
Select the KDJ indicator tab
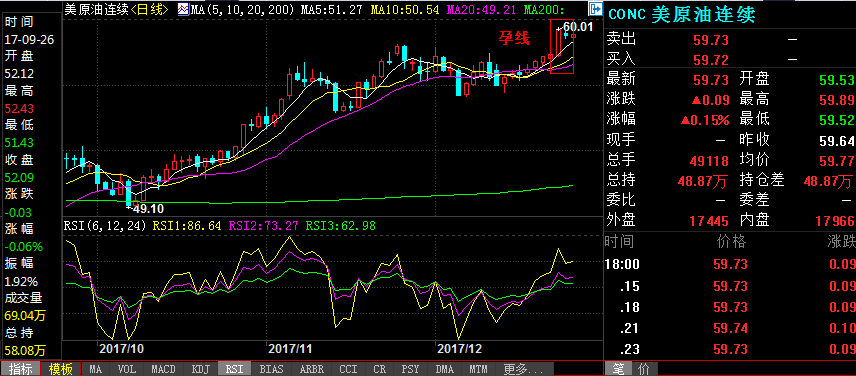(200, 369)
